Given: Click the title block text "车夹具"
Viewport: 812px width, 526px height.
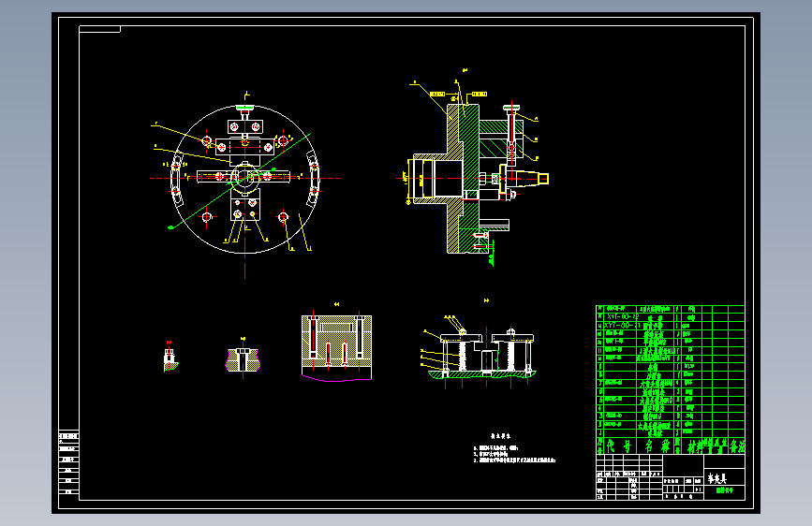Looking at the screenshot, I should click(717, 479).
